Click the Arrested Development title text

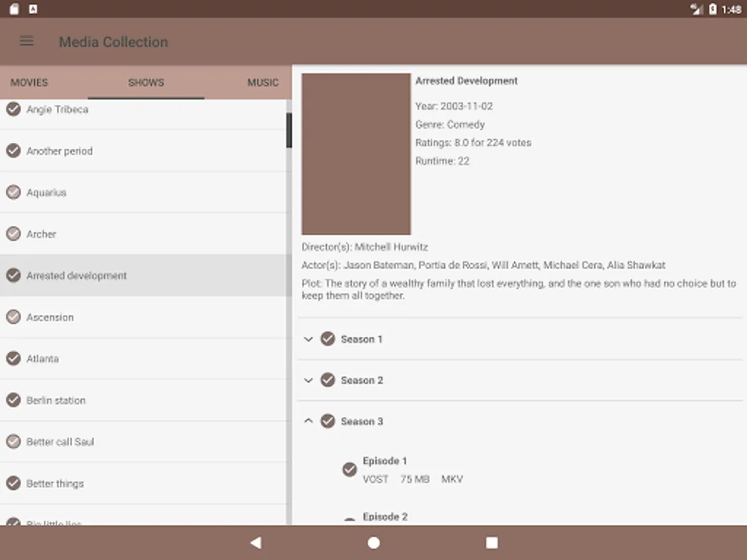pyautogui.click(x=466, y=81)
